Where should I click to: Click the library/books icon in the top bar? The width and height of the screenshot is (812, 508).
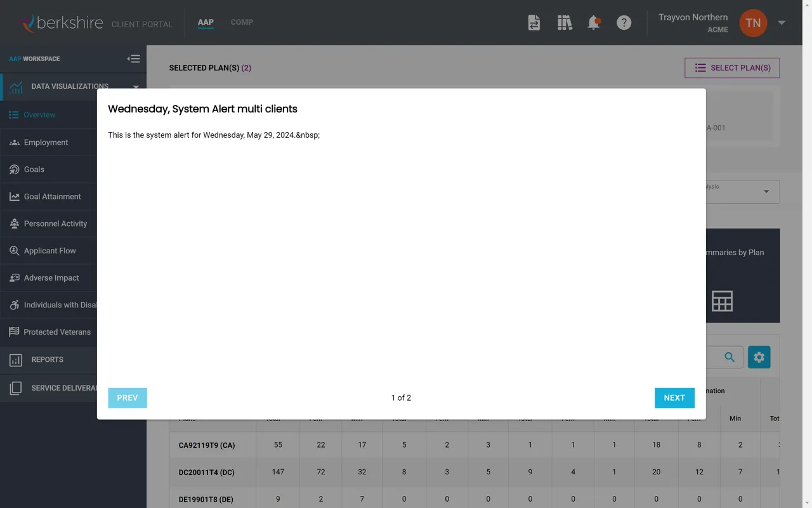pos(565,22)
